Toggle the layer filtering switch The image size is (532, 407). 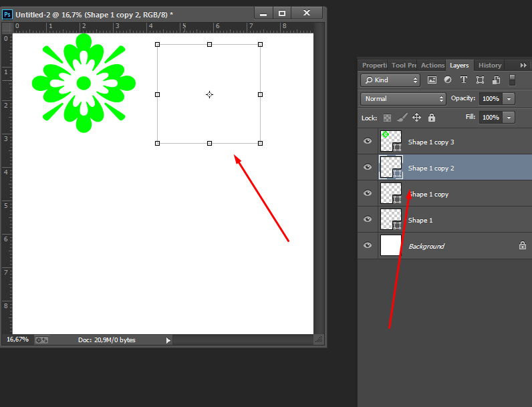point(512,80)
